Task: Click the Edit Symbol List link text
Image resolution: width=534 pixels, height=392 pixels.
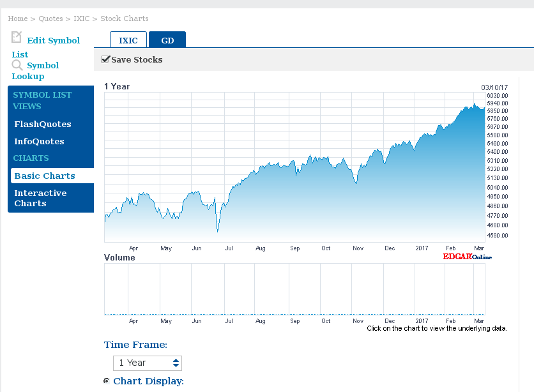Action: click(46, 47)
